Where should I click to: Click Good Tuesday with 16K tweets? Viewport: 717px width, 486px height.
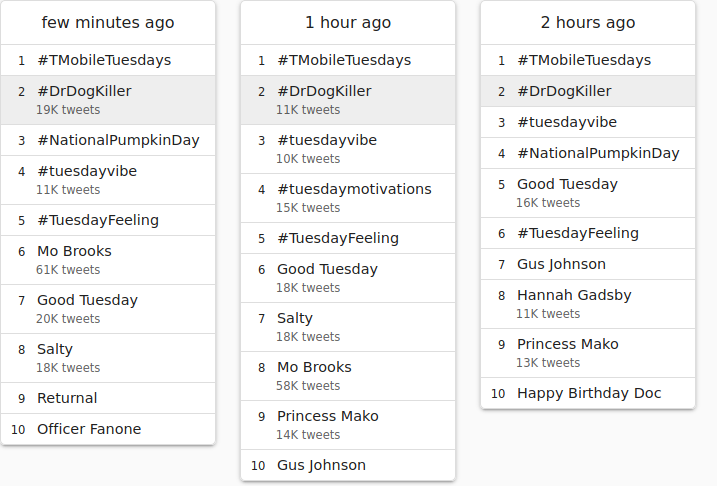pos(588,193)
